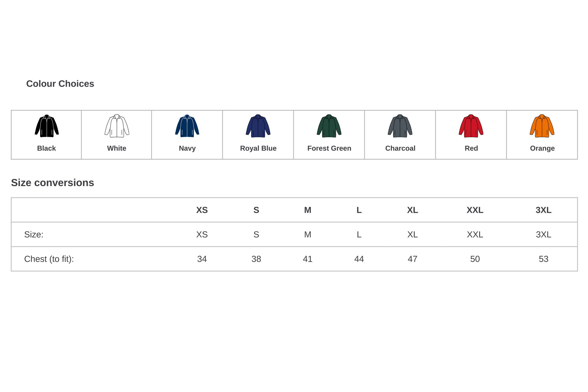Click the XXL column header
The width and height of the screenshot is (588, 392).
click(x=475, y=210)
